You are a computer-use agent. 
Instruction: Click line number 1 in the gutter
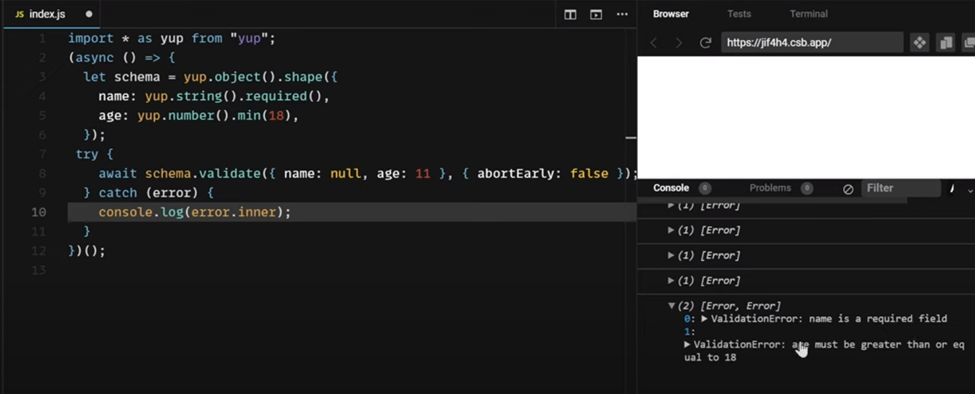42,39
